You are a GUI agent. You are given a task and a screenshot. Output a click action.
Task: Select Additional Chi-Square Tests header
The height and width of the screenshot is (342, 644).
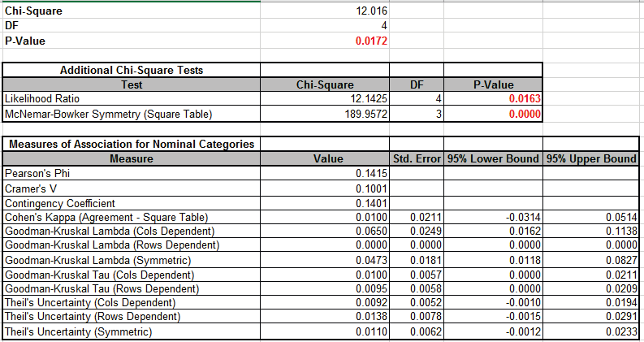132,71
